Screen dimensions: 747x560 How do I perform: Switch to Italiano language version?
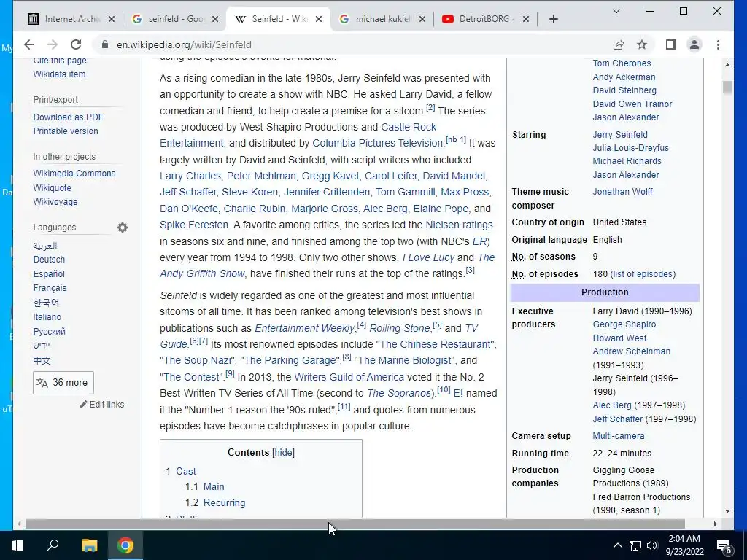[x=47, y=317]
